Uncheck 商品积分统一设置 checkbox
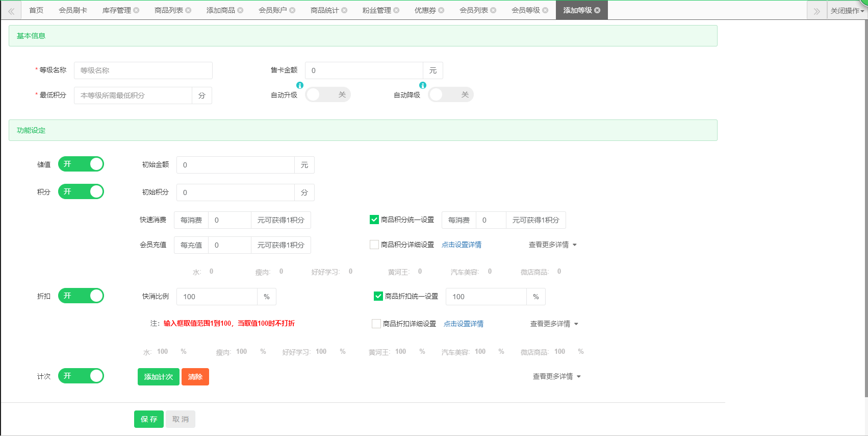 pos(374,220)
